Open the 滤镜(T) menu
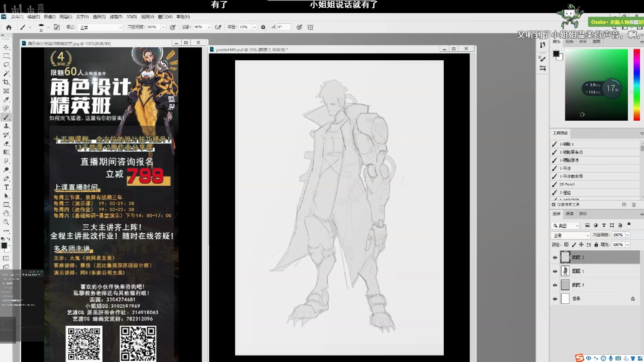This screenshot has height=362, width=644. (116, 17)
